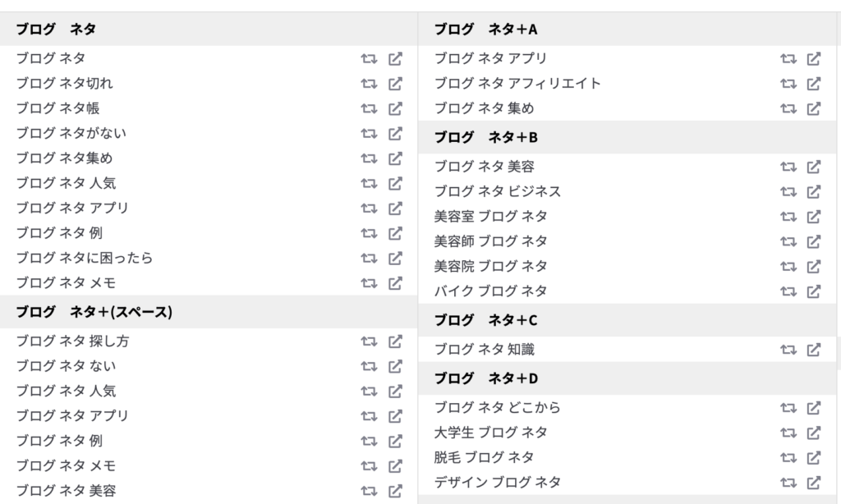841x504 pixels.
Task: Open external link for 大学生 ブログ ネタ
Action: point(814,433)
